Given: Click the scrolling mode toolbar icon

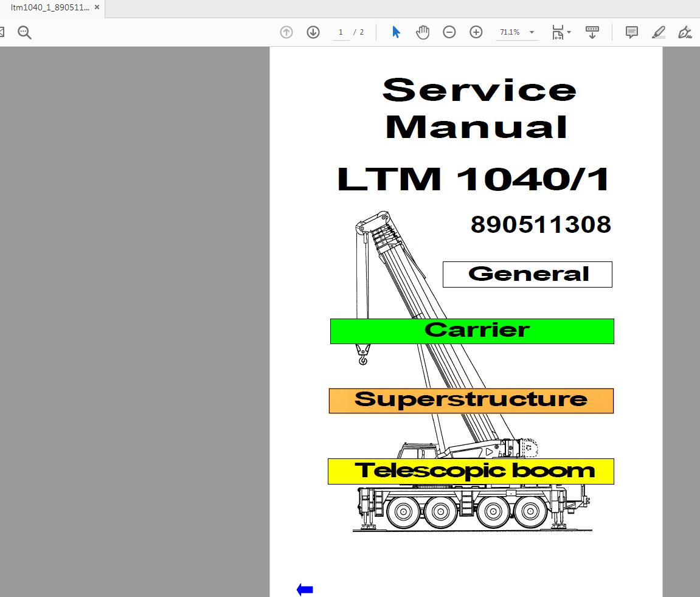Looking at the screenshot, I should [592, 32].
